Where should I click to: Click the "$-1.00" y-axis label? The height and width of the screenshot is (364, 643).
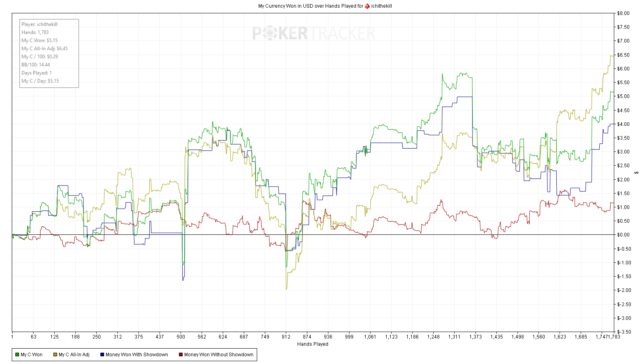click(624, 263)
